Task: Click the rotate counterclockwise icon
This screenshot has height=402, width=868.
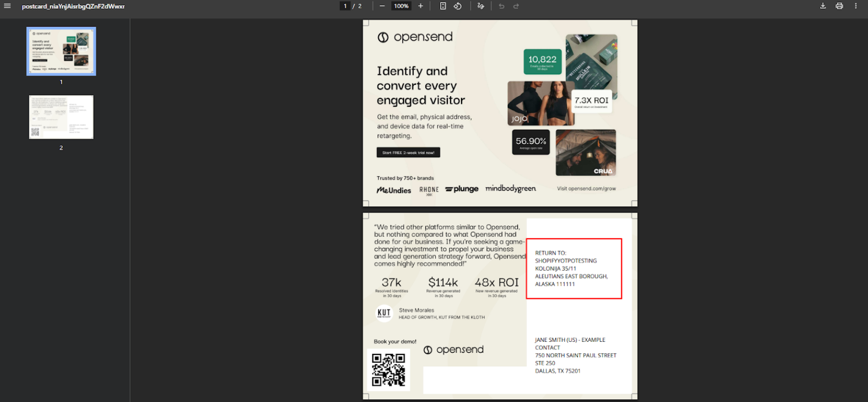Action: tap(457, 6)
